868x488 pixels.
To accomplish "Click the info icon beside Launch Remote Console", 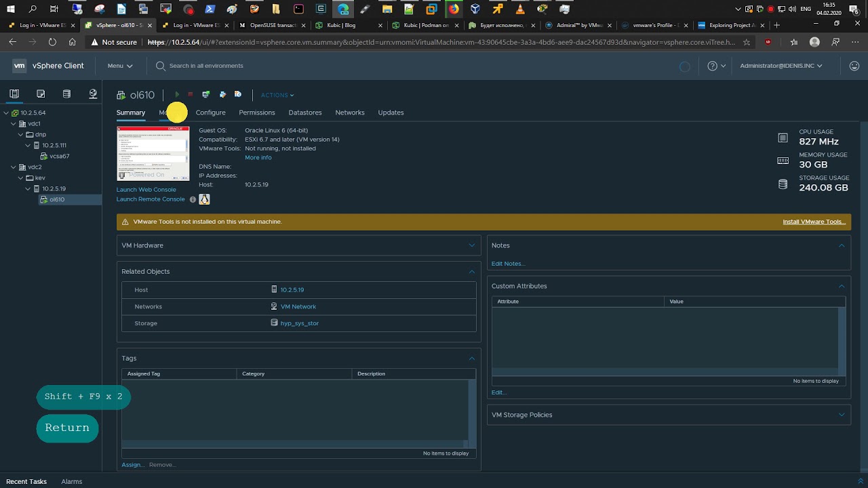I will point(193,199).
